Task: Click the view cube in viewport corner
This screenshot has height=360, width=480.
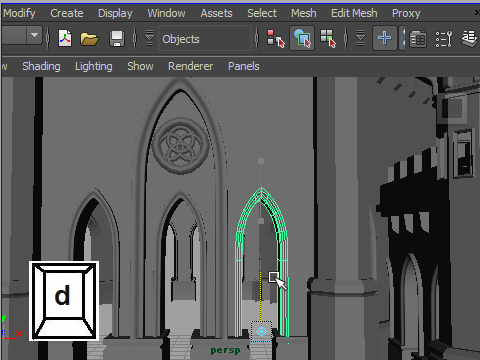Action: tap(453, 109)
